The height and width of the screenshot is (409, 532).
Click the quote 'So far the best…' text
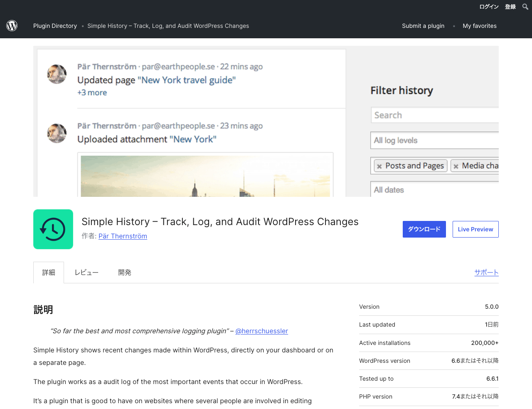pyautogui.click(x=140, y=331)
